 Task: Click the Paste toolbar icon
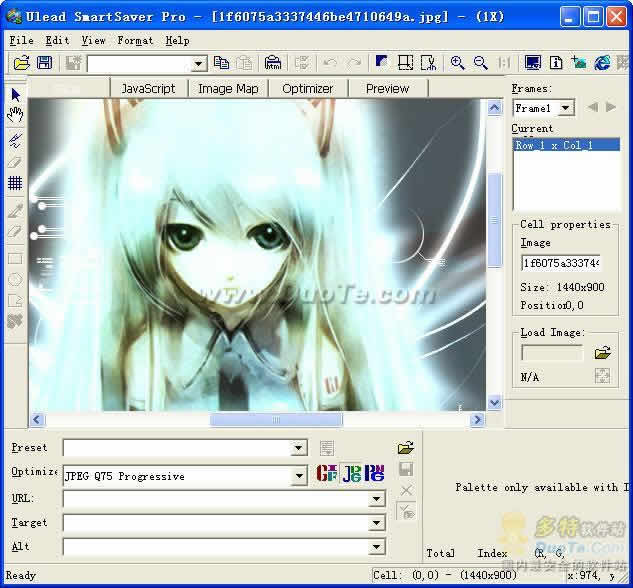click(x=243, y=63)
